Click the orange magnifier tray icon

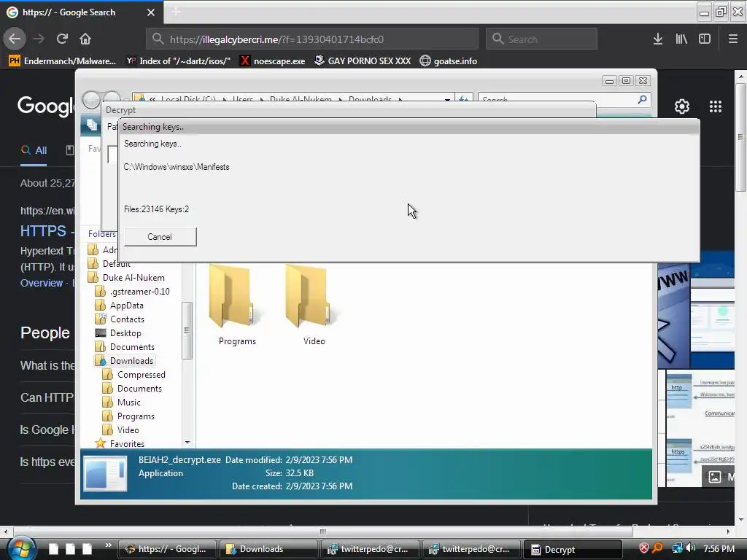(658, 548)
